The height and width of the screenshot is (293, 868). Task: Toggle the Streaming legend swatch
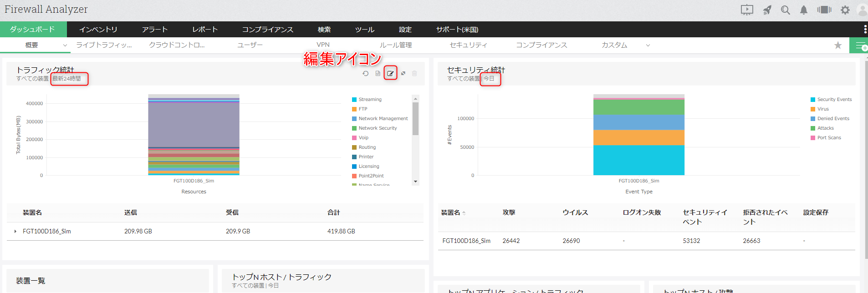[354, 100]
